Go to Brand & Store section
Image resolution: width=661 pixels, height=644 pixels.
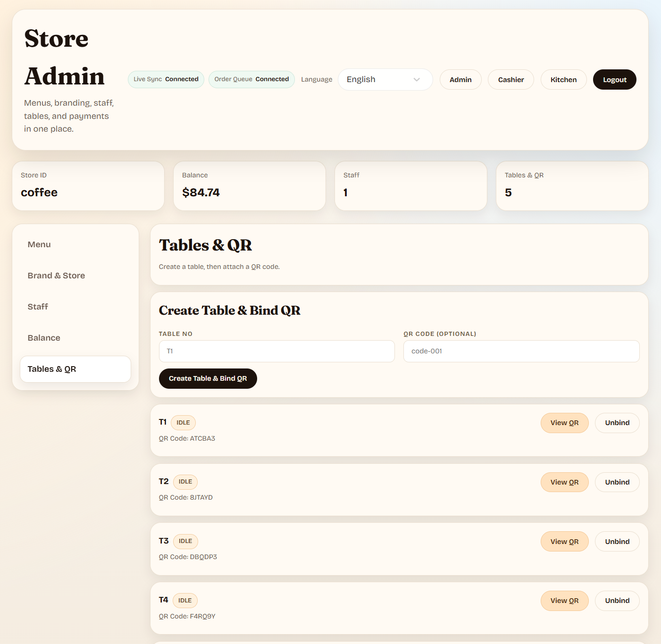pos(75,276)
